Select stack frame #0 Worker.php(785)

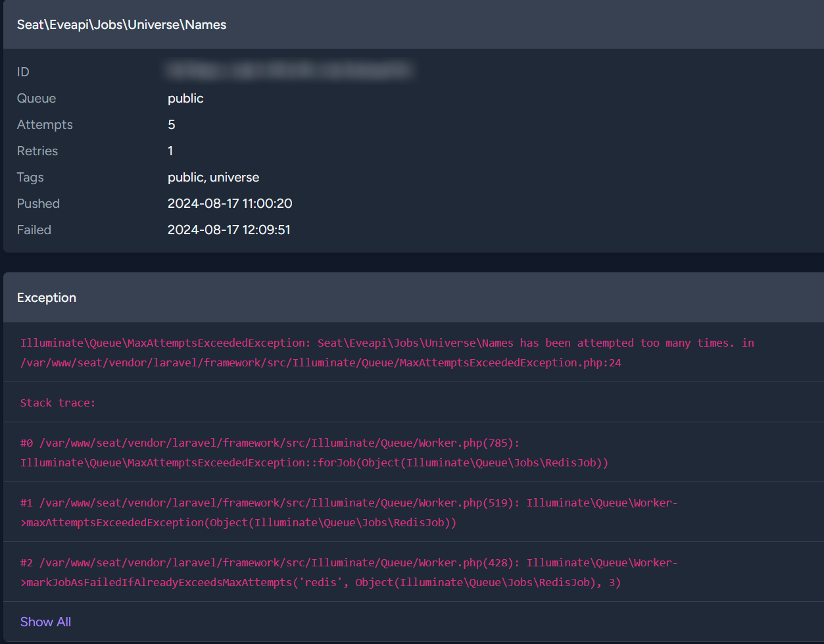[x=314, y=453]
